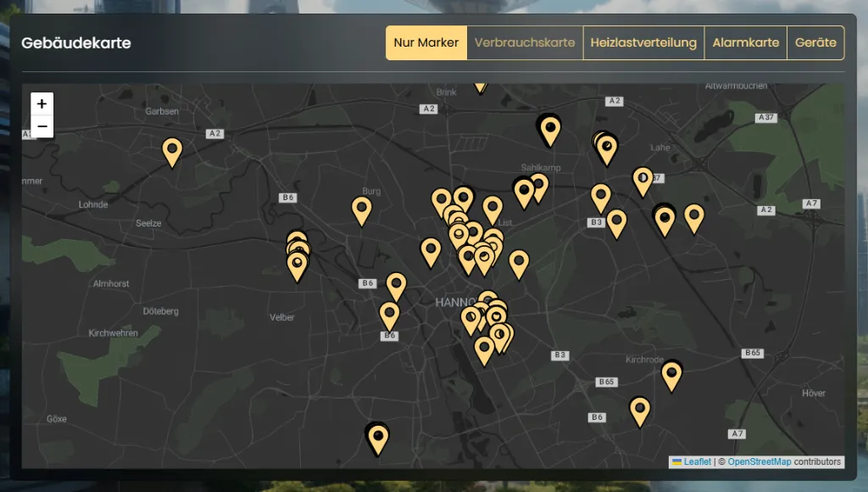Image resolution: width=868 pixels, height=492 pixels.
Task: Click the map marker near Garbsen
Action: 172,151
